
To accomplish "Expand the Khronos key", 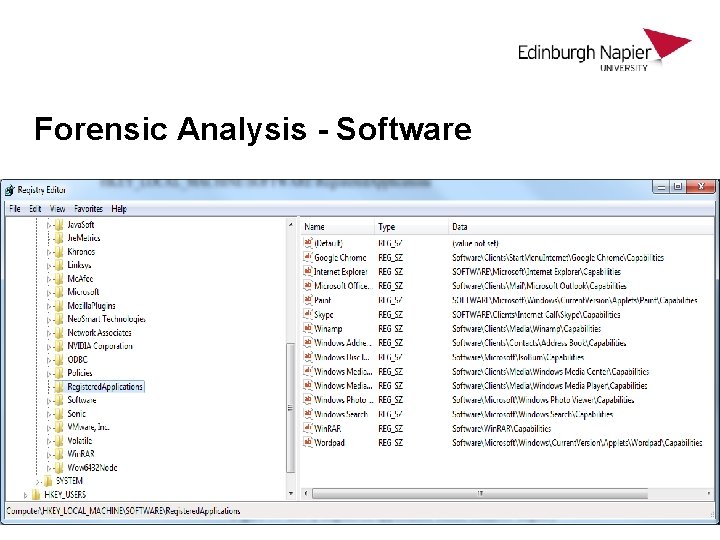I will [49, 252].
